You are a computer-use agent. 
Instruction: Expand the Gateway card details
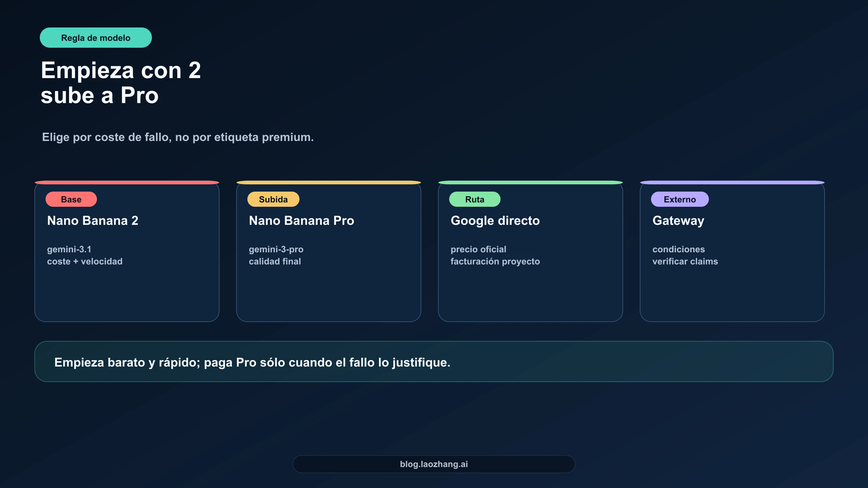coord(731,249)
